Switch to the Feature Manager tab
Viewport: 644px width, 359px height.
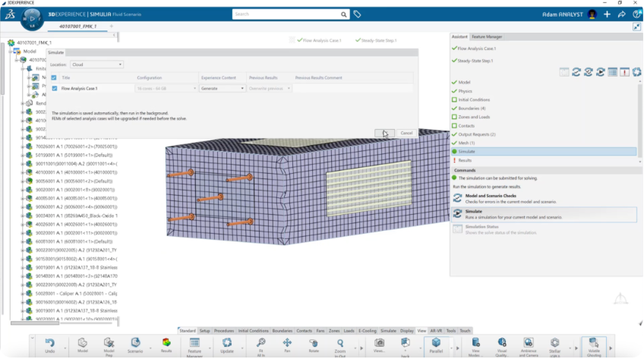click(486, 36)
